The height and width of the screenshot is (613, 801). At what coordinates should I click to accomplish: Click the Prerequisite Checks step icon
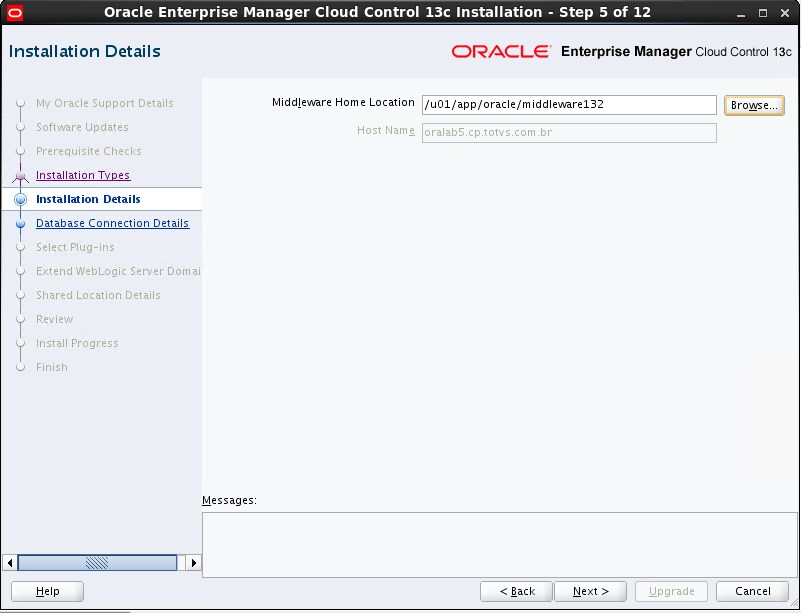point(22,151)
